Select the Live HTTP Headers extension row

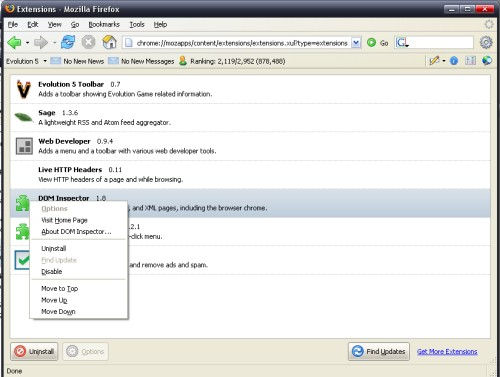click(250, 174)
